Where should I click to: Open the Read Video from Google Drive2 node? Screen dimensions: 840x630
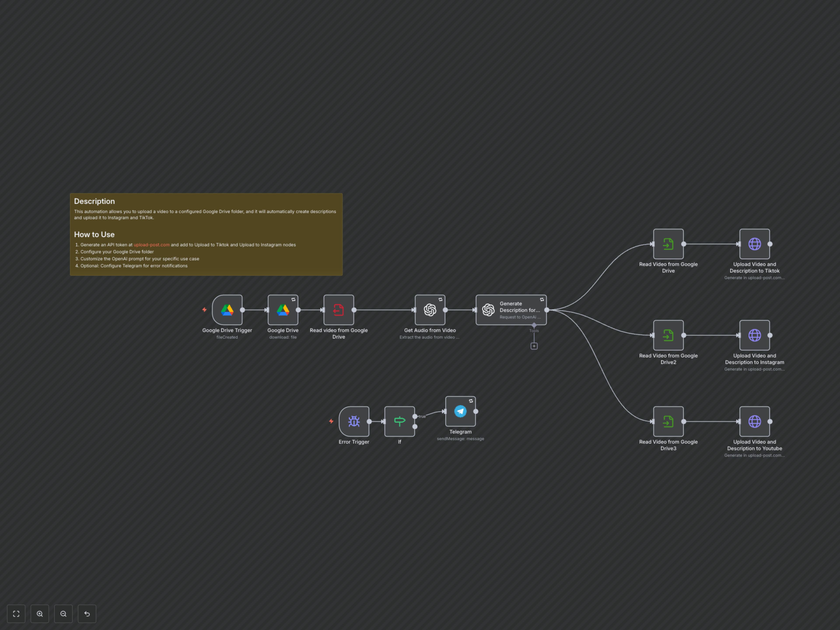pyautogui.click(x=668, y=335)
